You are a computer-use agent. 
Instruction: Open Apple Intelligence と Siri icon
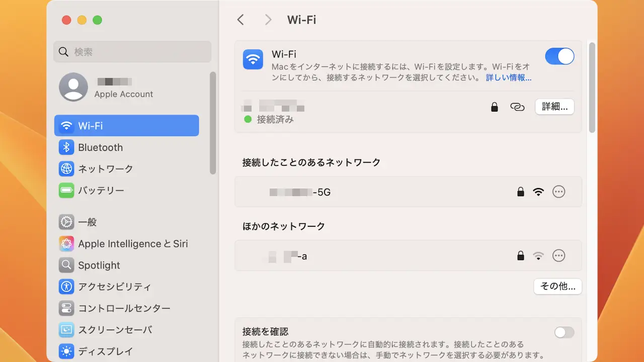pos(66,244)
